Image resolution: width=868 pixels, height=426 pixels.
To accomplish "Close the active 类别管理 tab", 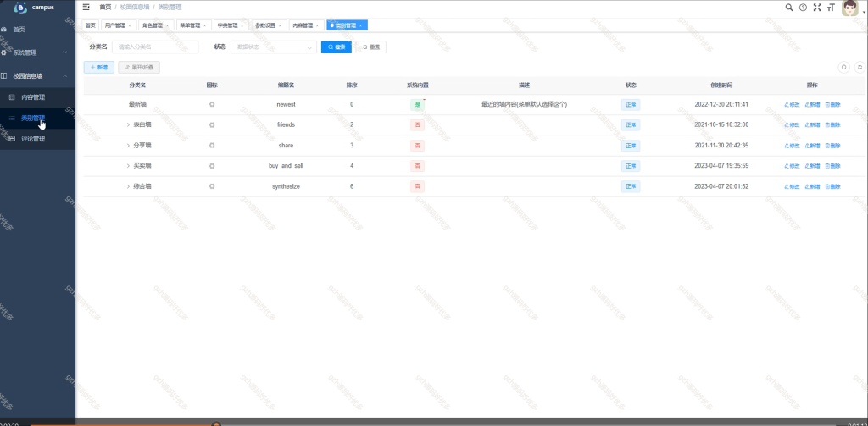I will (360, 25).
